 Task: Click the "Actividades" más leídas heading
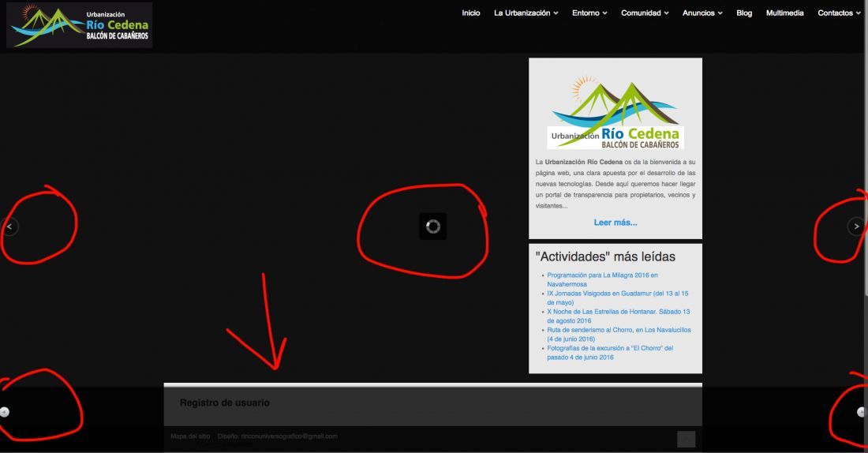[605, 257]
